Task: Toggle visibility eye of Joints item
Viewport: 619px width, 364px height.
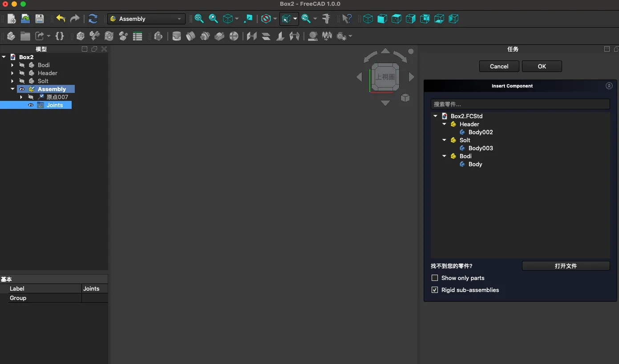Action: pos(31,105)
